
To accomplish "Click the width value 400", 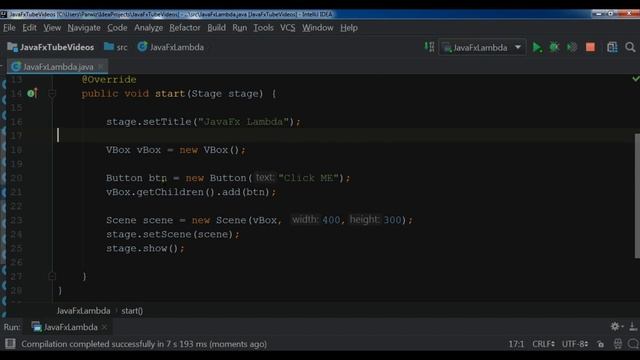I will pos(331,220).
